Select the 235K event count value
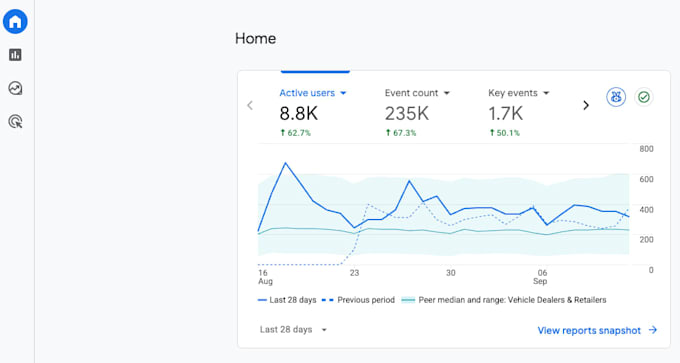This screenshot has height=363, width=680. click(407, 114)
